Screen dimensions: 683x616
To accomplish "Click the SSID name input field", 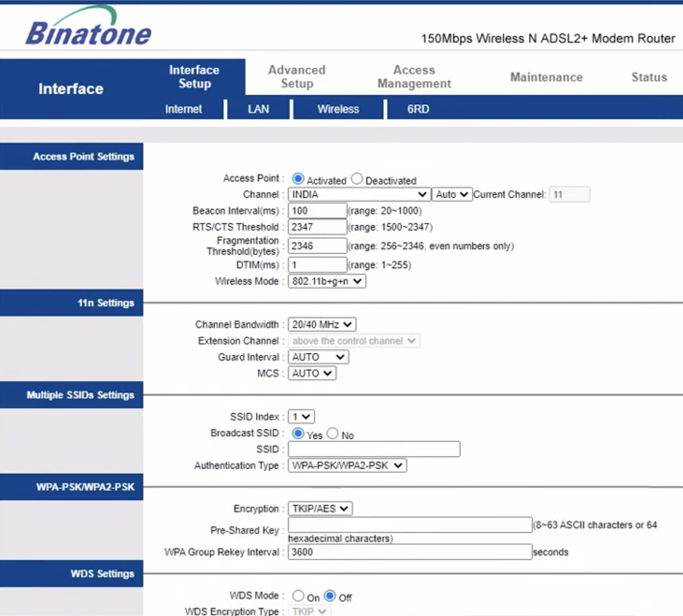I will coord(374,449).
